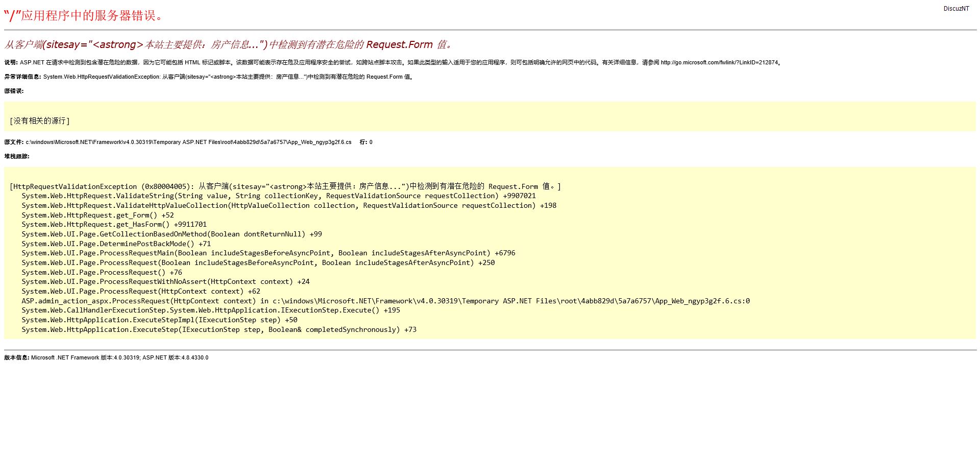The height and width of the screenshot is (456, 980).
Task: Click the HttpRequest.get_Form() +52 line
Action: point(97,215)
